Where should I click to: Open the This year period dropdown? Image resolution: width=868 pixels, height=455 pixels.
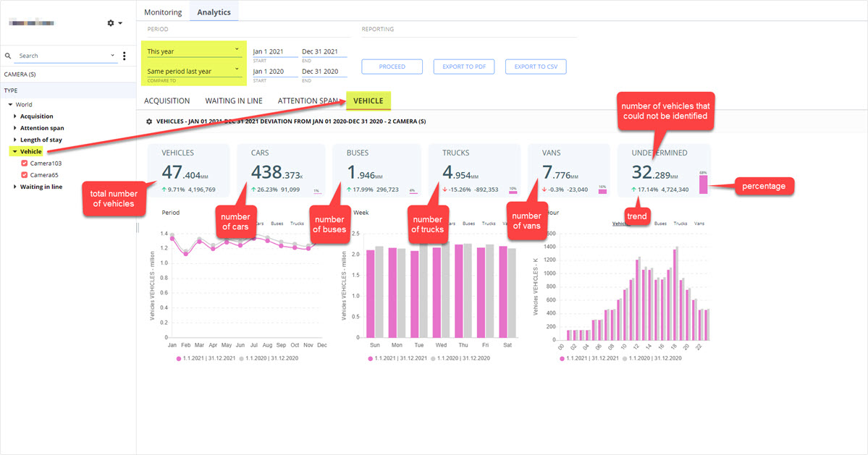pyautogui.click(x=193, y=51)
